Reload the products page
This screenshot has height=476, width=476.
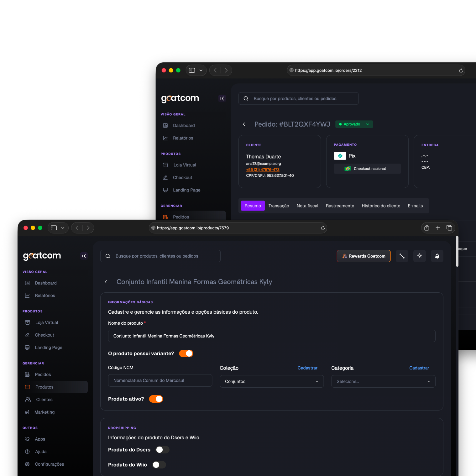coord(322,228)
